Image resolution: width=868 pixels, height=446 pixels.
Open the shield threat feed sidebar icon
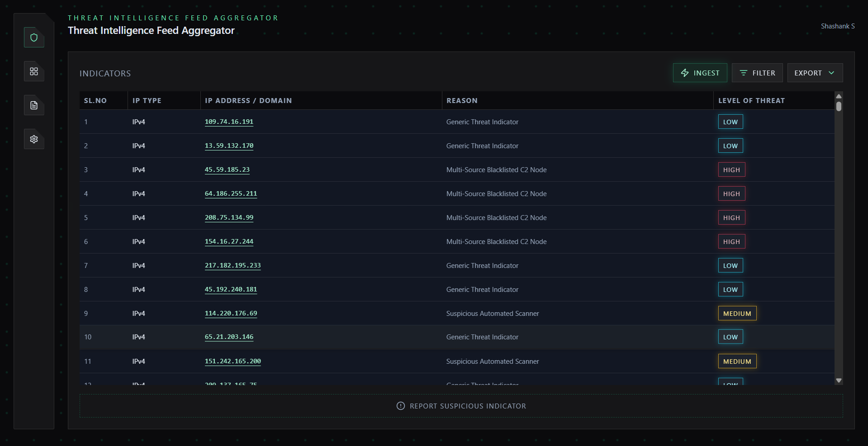click(x=34, y=38)
